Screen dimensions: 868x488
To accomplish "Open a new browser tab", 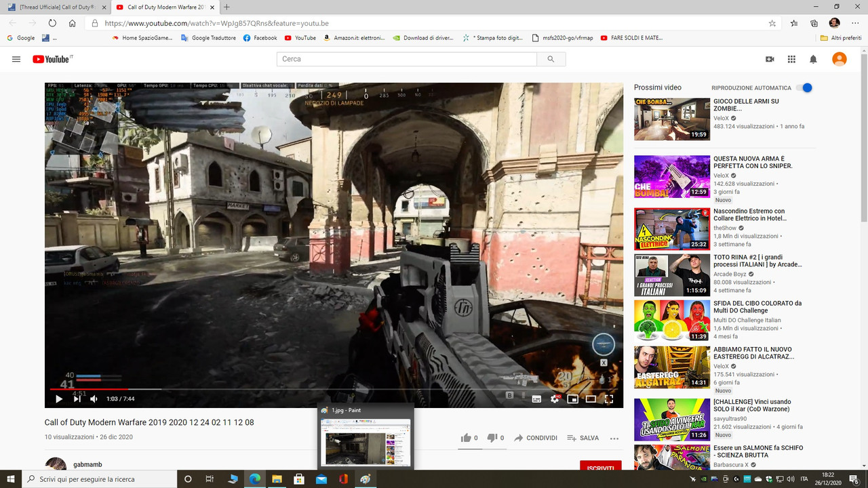I will pos(226,7).
